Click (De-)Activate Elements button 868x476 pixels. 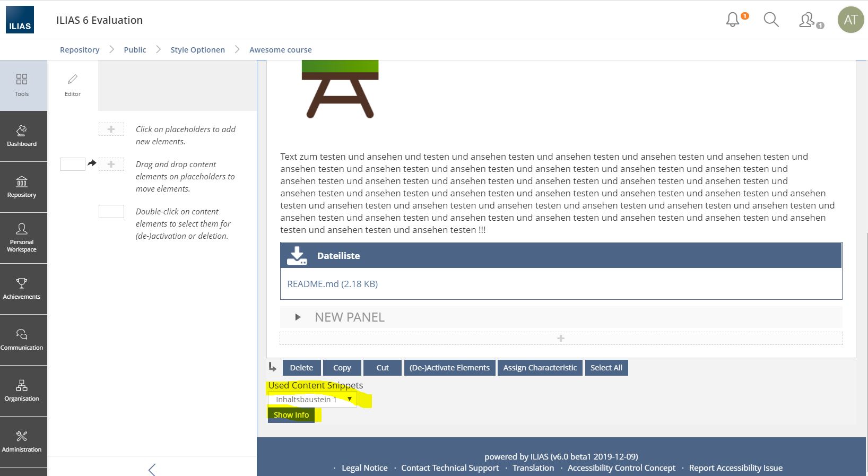pos(449,368)
